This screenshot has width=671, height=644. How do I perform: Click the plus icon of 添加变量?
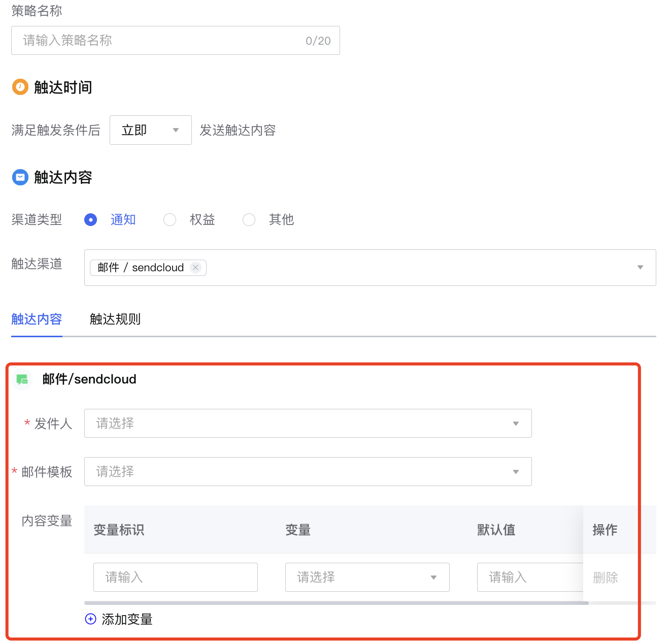(90, 619)
